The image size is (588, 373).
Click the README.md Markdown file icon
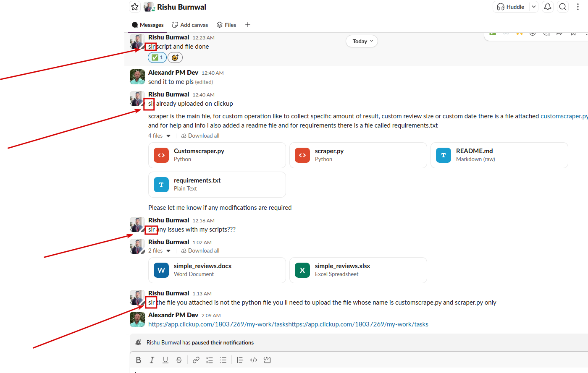click(444, 155)
